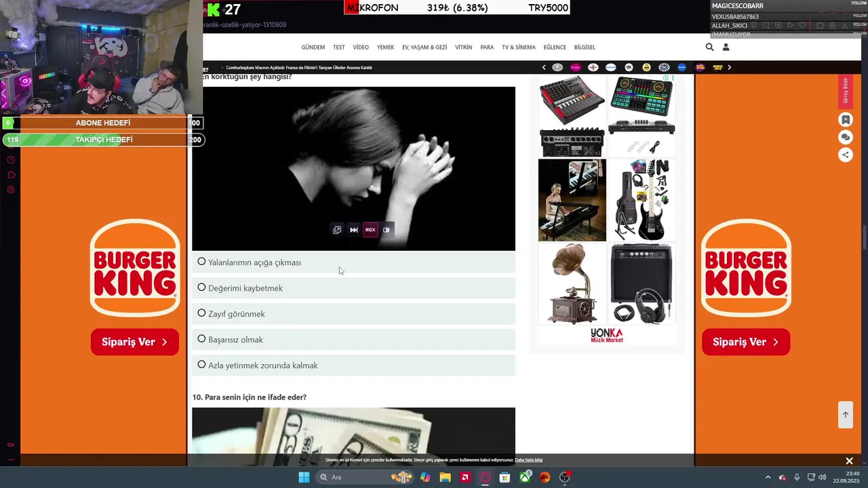Click the Windows taskbar search box
This screenshot has height=488, width=868.
pyautogui.click(x=365, y=477)
